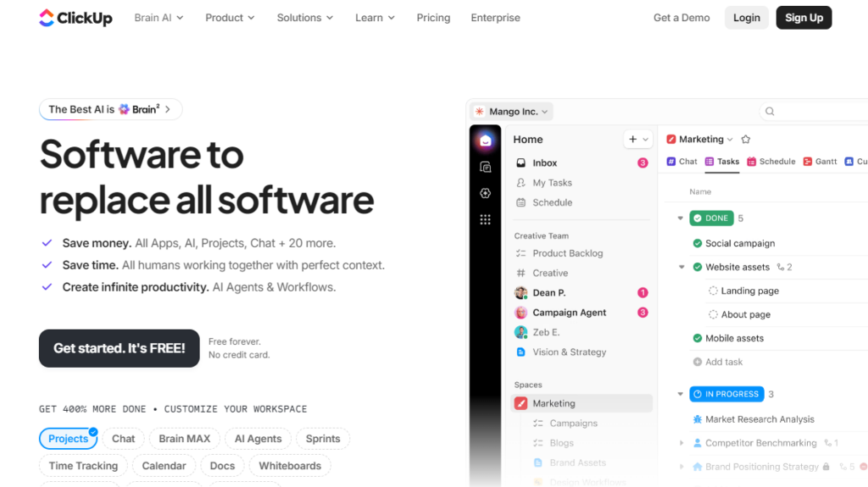Switch to the Gantt tab

(820, 162)
